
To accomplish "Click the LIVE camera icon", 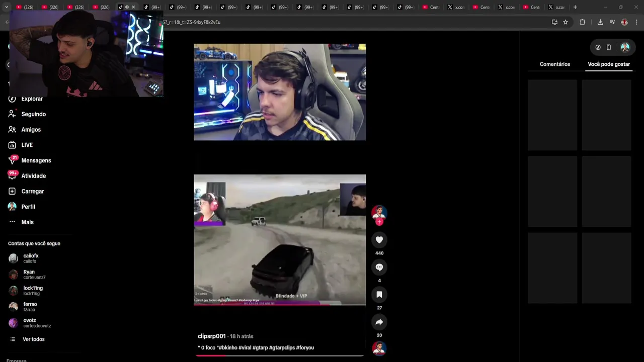I will tap(12, 145).
